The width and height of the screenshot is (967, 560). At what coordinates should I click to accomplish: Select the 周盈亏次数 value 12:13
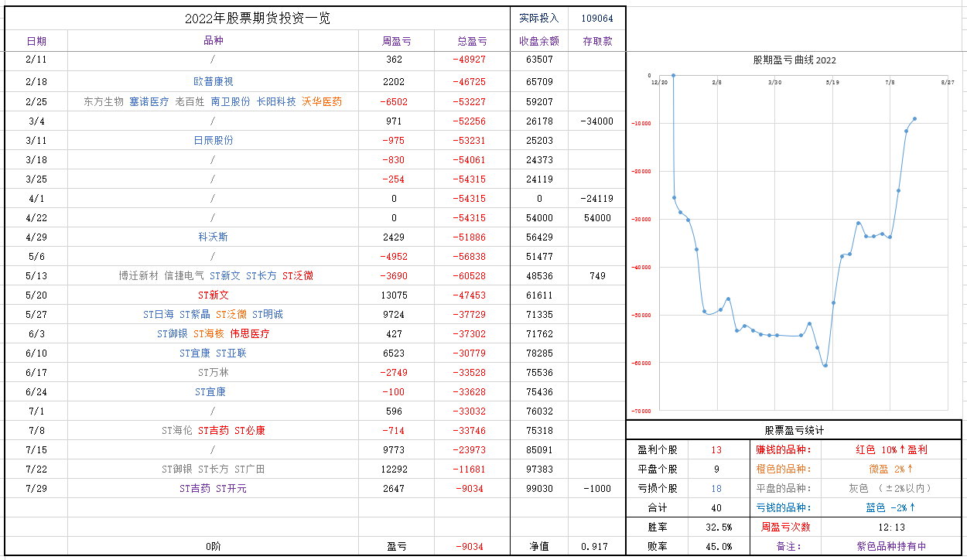[891, 527]
